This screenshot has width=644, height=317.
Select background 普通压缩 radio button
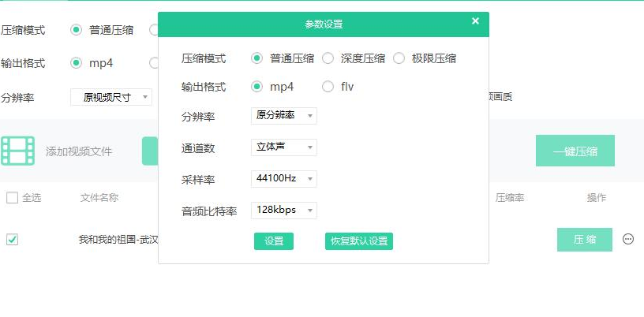pyautogui.click(x=77, y=30)
